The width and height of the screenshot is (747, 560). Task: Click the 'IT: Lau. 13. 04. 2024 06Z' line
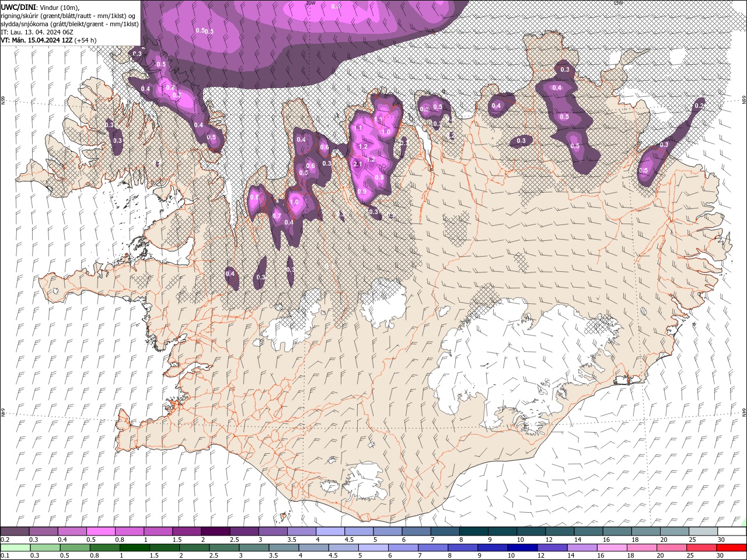(38, 32)
